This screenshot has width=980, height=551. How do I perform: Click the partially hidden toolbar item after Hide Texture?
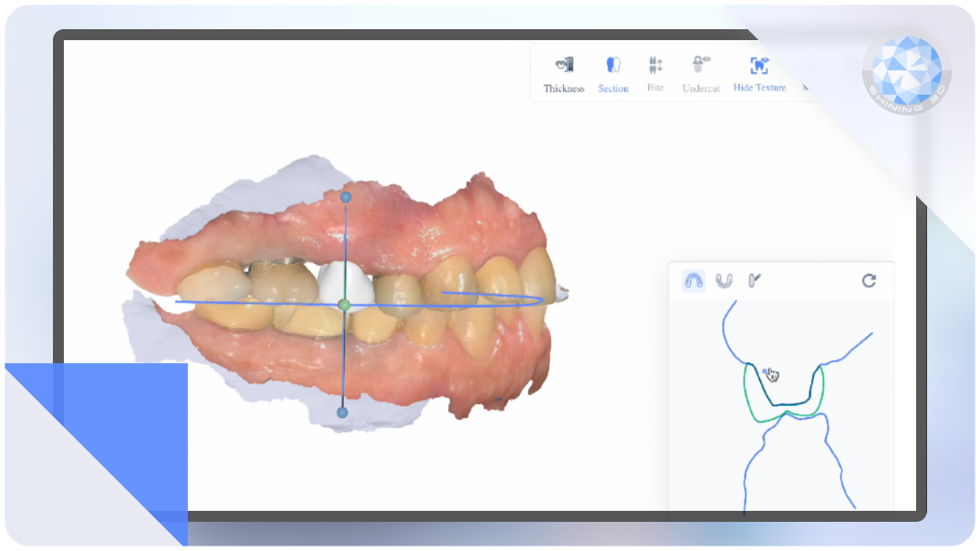pos(806,87)
